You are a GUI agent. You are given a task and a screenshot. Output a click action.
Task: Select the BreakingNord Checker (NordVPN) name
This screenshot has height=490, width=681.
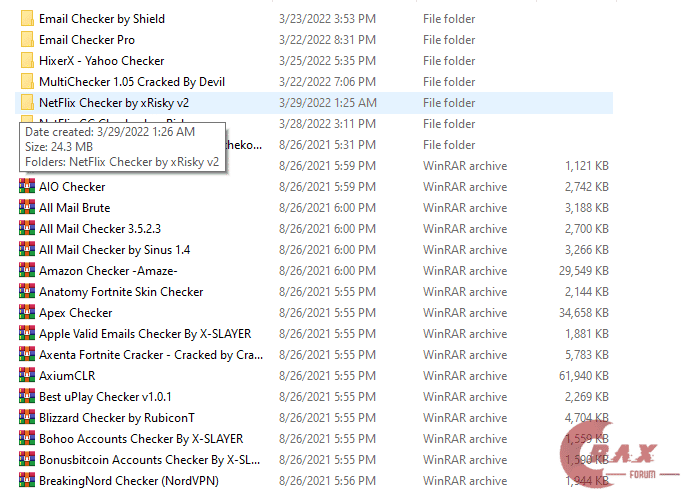(x=129, y=481)
